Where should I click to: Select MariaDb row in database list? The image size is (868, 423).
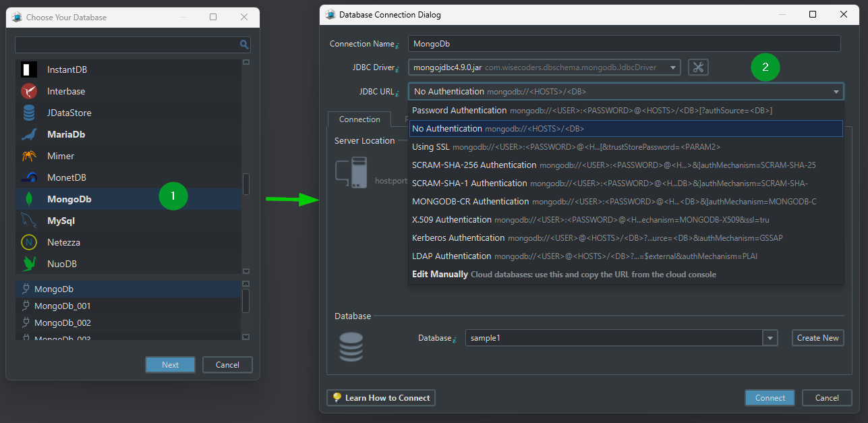point(128,134)
